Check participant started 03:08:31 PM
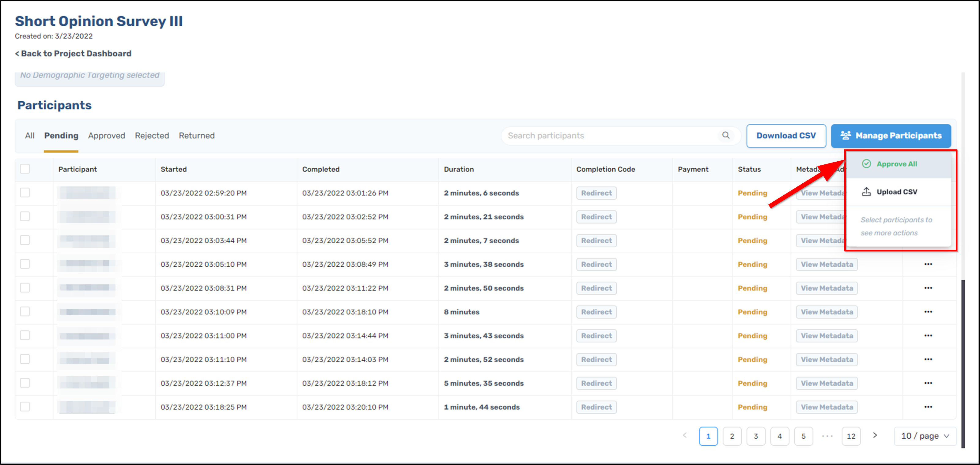Screen dimensions: 980x465 [x=25, y=287]
